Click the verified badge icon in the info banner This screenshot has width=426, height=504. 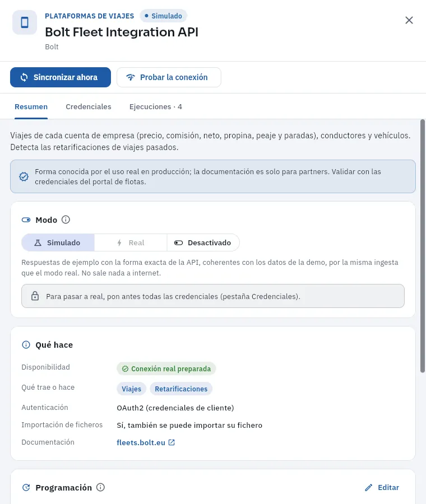24,176
